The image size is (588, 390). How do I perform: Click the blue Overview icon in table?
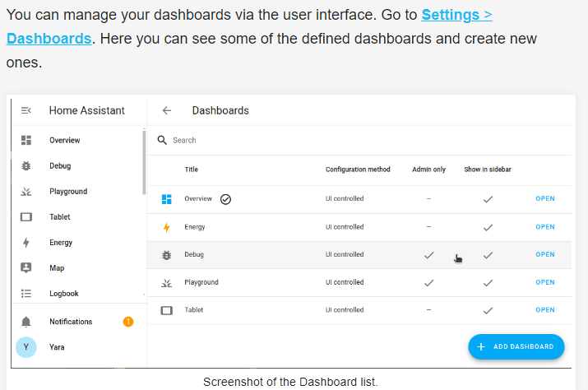tap(166, 199)
